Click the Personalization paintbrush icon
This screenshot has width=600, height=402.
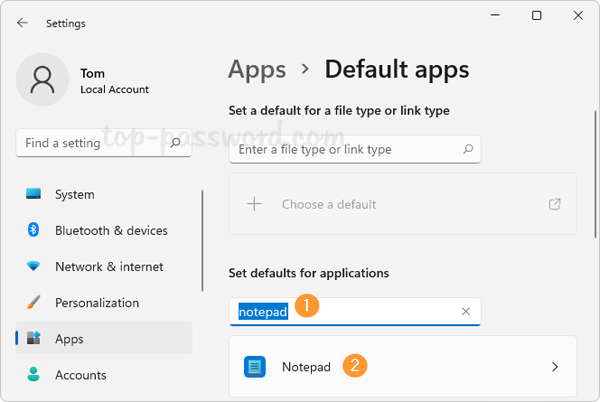(x=34, y=303)
